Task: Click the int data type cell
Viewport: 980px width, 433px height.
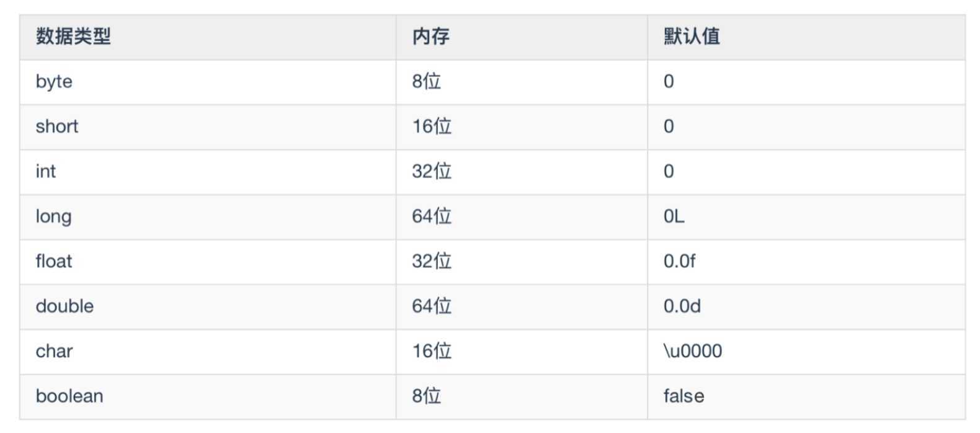Action: coord(46,171)
